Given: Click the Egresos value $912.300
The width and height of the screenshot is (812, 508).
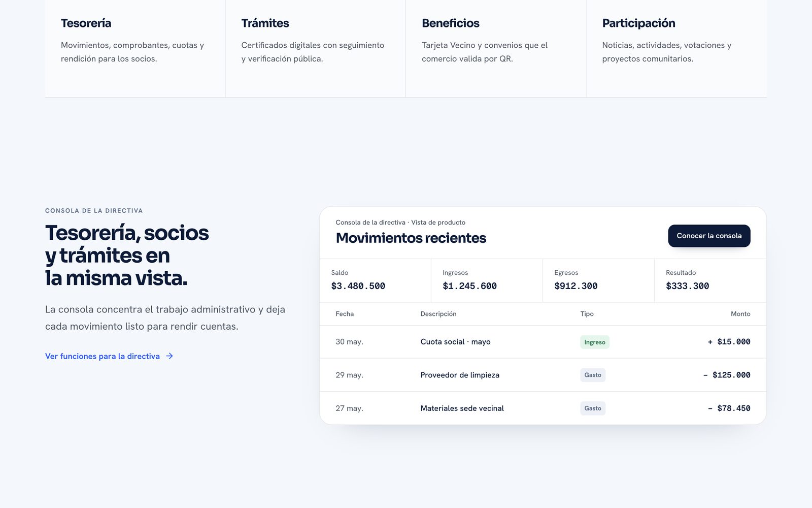Looking at the screenshot, I should (x=576, y=286).
